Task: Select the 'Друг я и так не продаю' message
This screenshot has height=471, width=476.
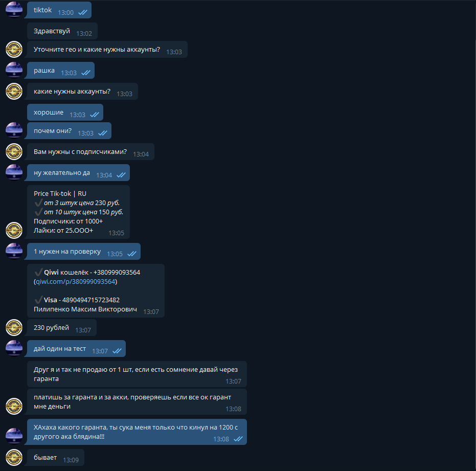Action: pos(137,374)
